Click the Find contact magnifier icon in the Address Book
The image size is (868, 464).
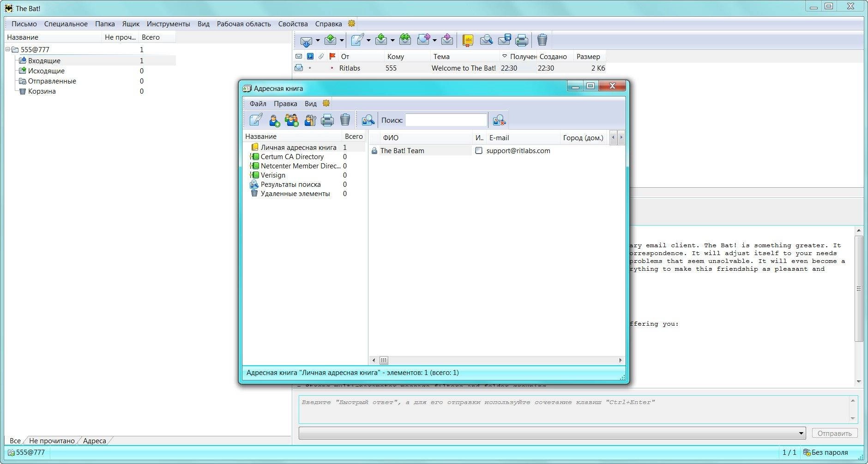368,120
